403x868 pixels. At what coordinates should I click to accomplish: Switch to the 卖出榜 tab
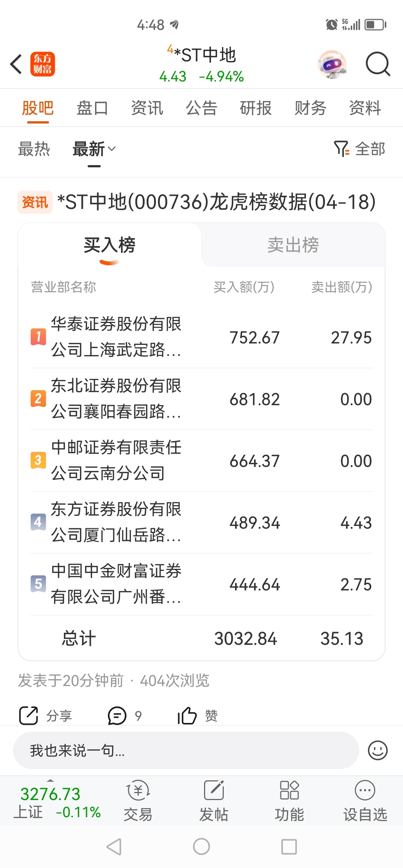coord(293,245)
